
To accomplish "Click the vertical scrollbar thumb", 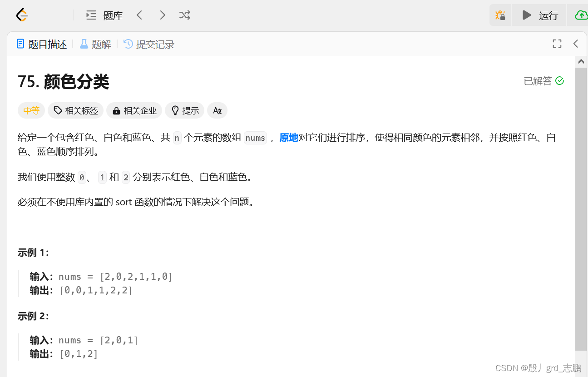I will [581, 209].
